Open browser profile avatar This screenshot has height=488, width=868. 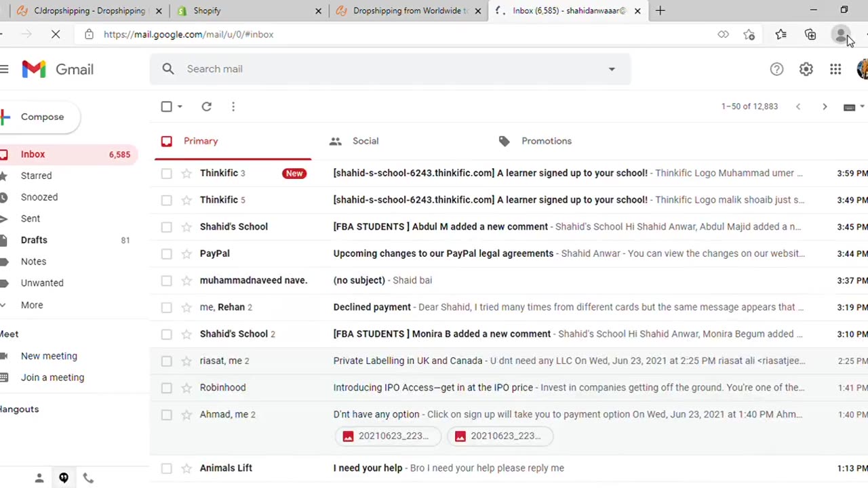[840, 35]
